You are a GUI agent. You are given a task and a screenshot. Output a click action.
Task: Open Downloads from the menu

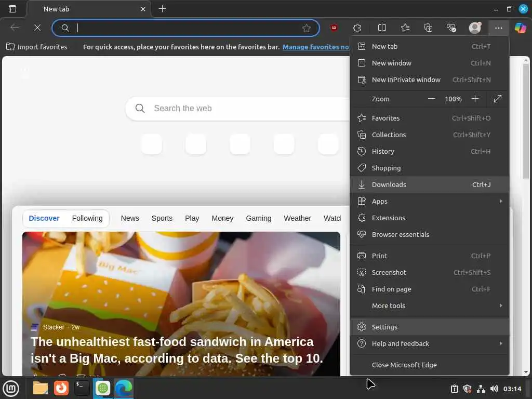tap(430, 184)
